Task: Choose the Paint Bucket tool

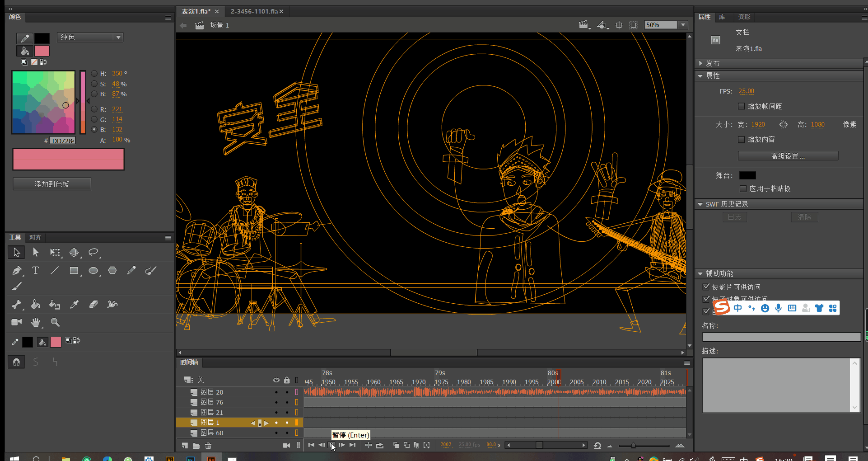Action: click(36, 304)
